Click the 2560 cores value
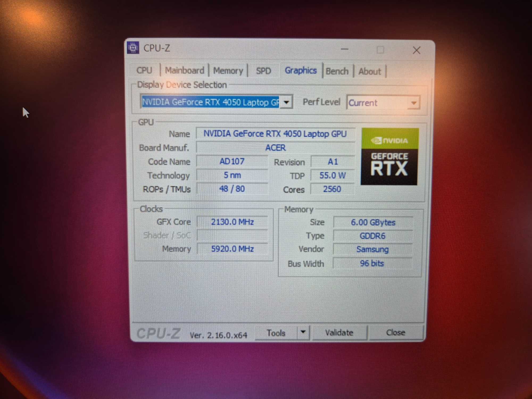 [332, 189]
